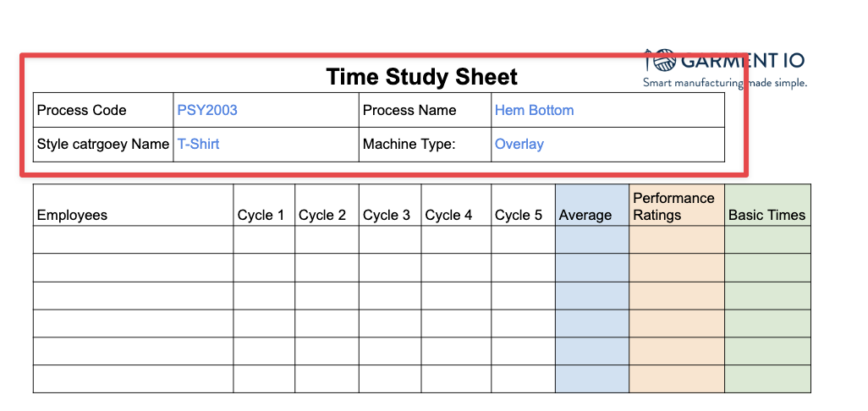The width and height of the screenshot is (868, 411).
Task: Click the blue Average column header
Action: 585,215
